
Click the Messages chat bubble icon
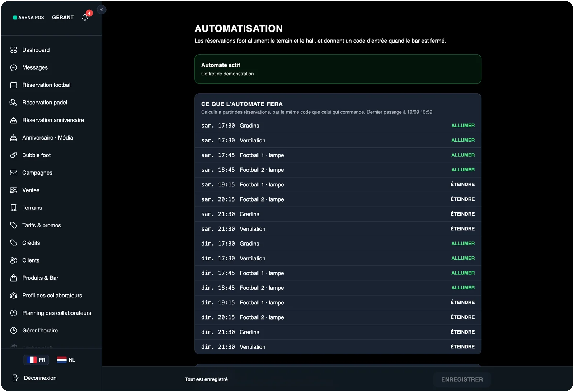(x=14, y=67)
